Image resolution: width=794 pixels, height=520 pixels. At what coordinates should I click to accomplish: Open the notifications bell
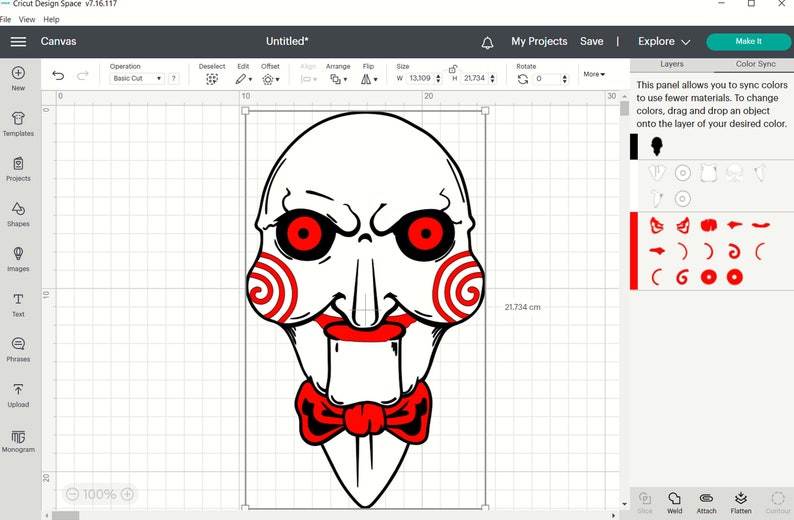click(x=488, y=42)
